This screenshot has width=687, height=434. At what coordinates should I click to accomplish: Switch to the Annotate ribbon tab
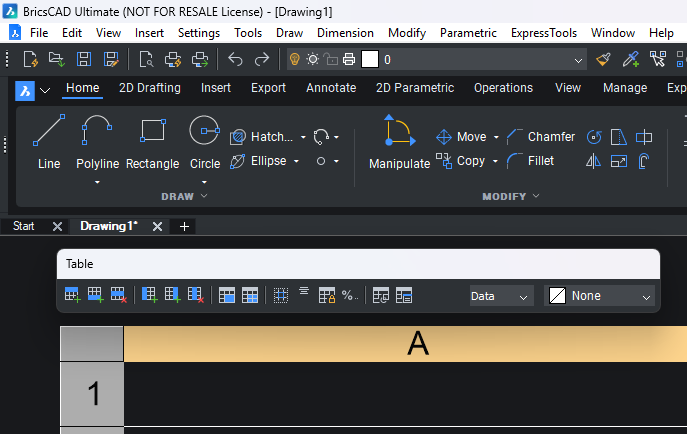[x=331, y=88]
